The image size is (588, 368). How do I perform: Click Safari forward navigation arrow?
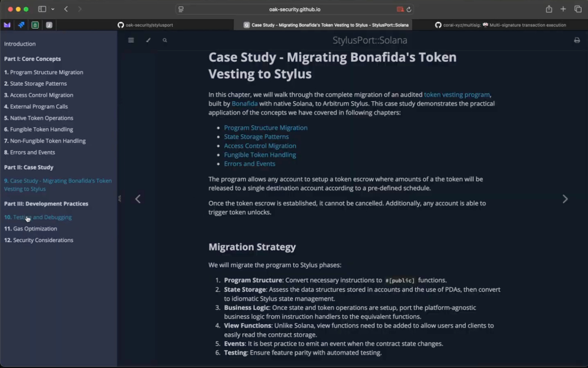point(80,9)
